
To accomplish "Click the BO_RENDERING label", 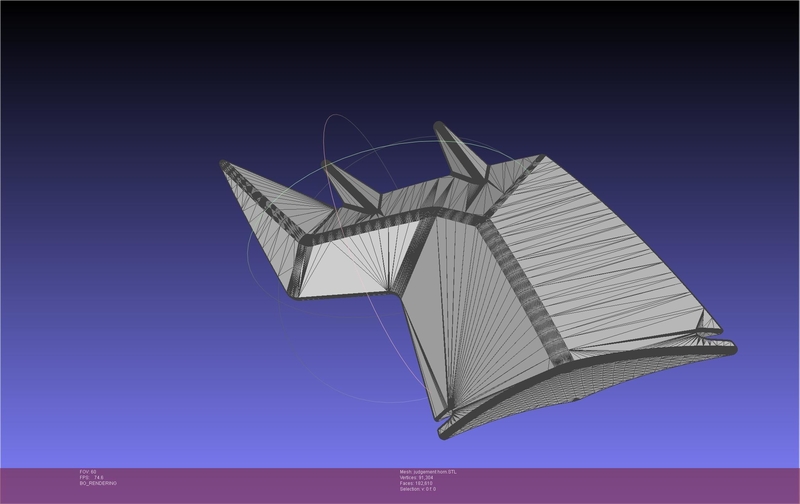I will pyautogui.click(x=97, y=483).
